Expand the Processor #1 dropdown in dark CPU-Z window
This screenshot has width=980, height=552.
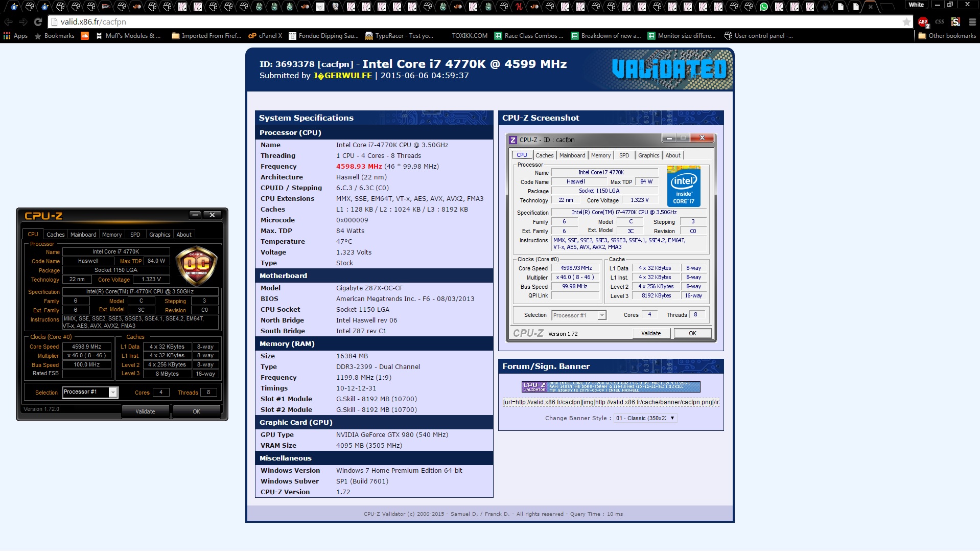click(x=113, y=392)
